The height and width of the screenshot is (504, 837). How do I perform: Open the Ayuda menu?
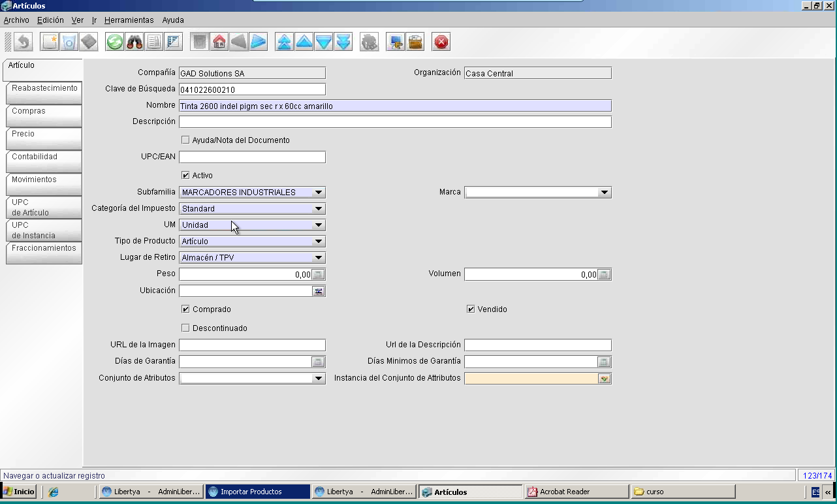pyautogui.click(x=173, y=20)
